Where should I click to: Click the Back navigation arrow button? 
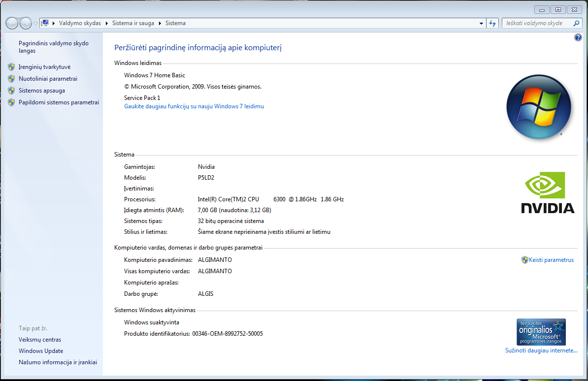[12, 23]
